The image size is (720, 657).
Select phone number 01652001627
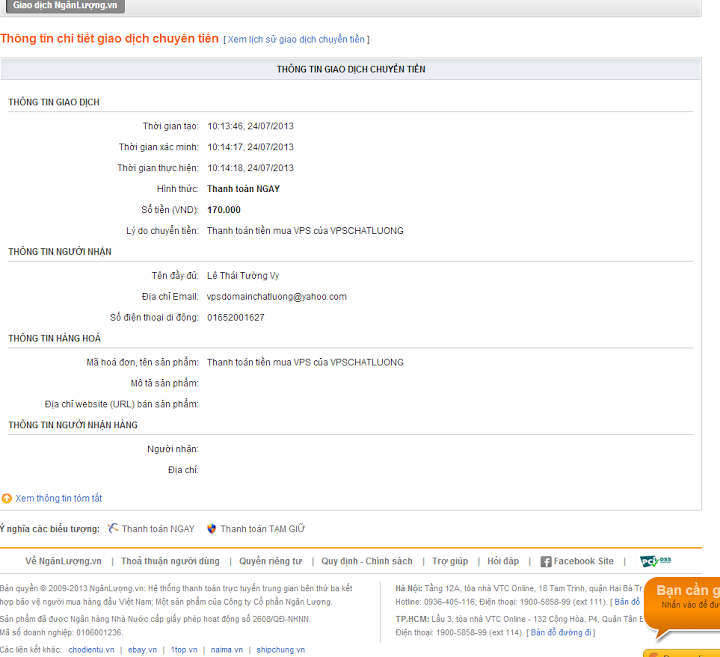tap(236, 318)
